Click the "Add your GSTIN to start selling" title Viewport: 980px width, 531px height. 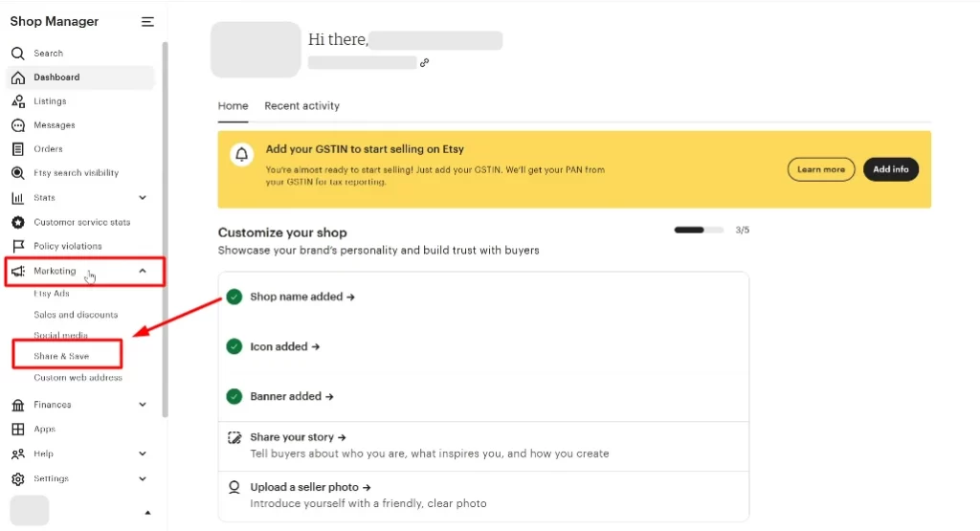[x=365, y=149]
